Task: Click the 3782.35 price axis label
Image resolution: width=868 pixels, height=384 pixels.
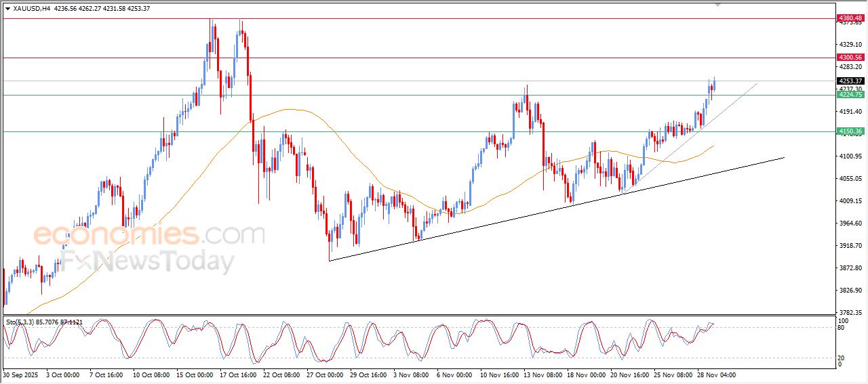Action: click(849, 313)
